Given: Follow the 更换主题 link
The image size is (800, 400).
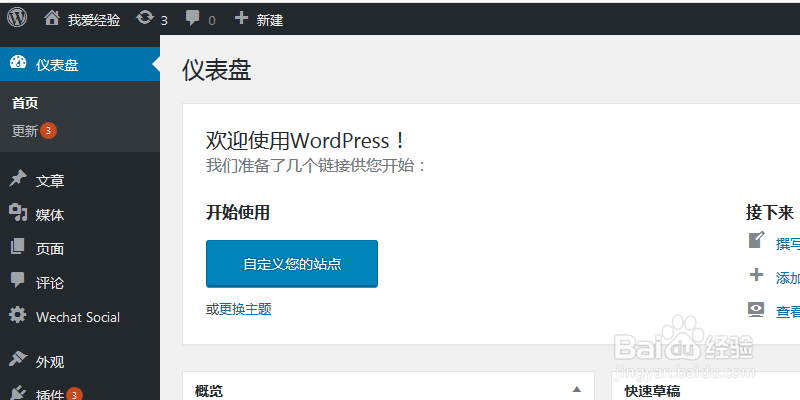Looking at the screenshot, I should [245, 309].
